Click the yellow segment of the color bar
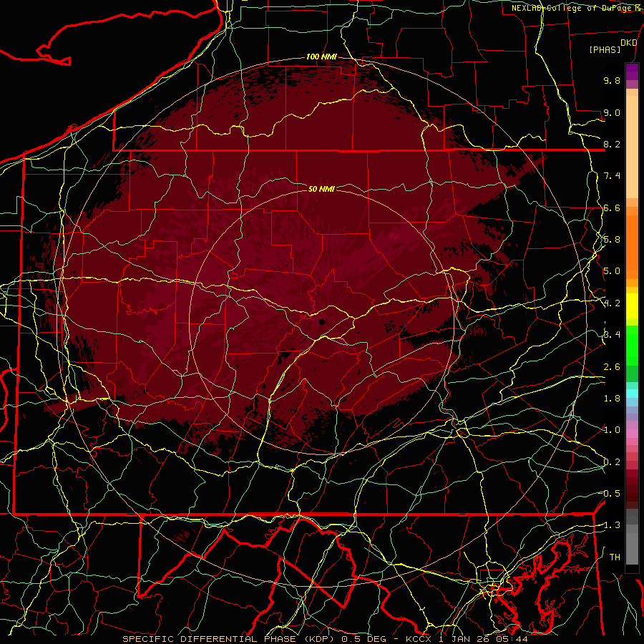Viewport: 644px width, 644px height. (632, 306)
